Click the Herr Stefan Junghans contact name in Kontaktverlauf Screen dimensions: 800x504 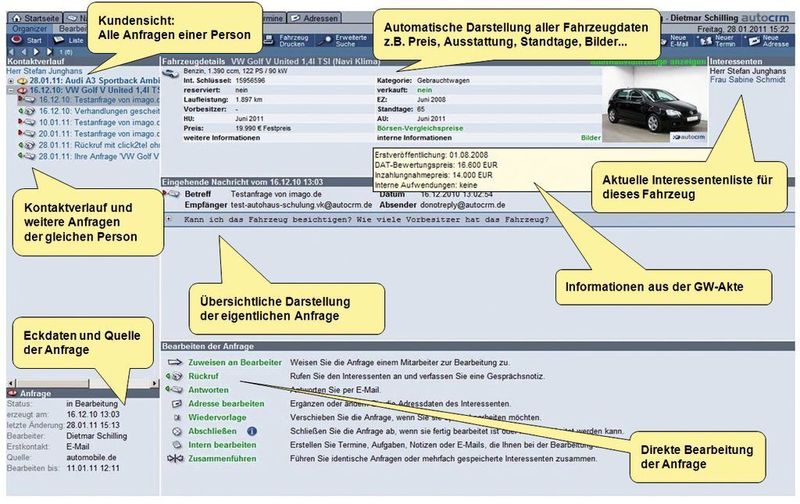44,71
